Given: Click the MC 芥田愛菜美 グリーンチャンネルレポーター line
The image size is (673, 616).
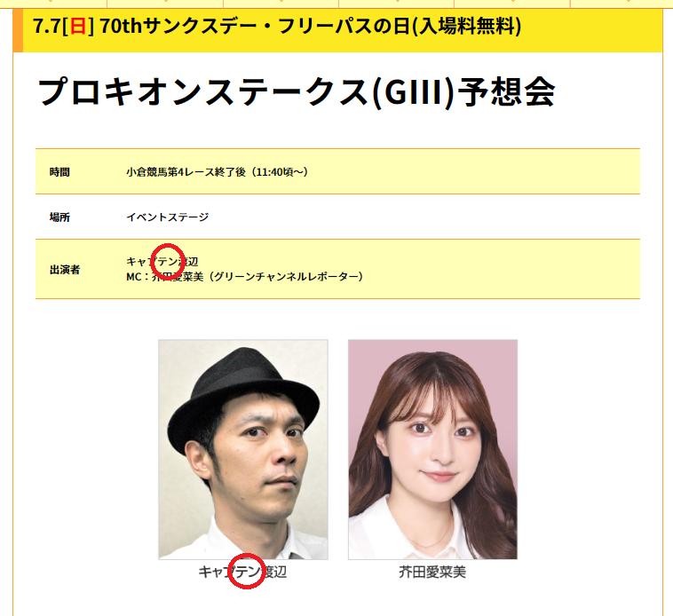Looking at the screenshot, I should pyautogui.click(x=245, y=277).
